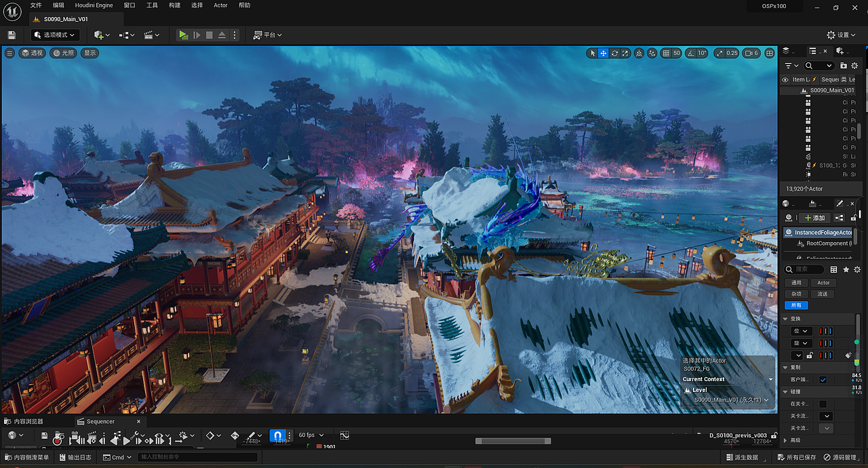Open camera speed setting 6

[751, 53]
